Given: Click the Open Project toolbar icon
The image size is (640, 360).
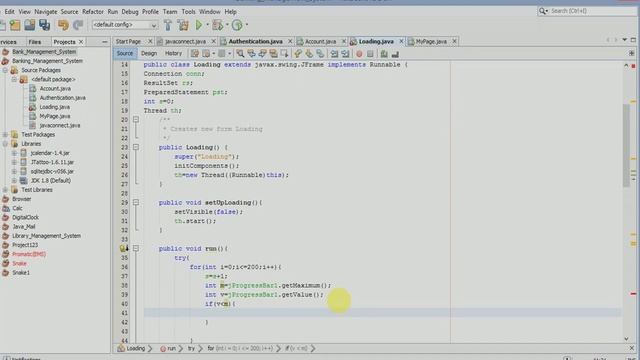Looking at the screenshot, I should 29,25.
